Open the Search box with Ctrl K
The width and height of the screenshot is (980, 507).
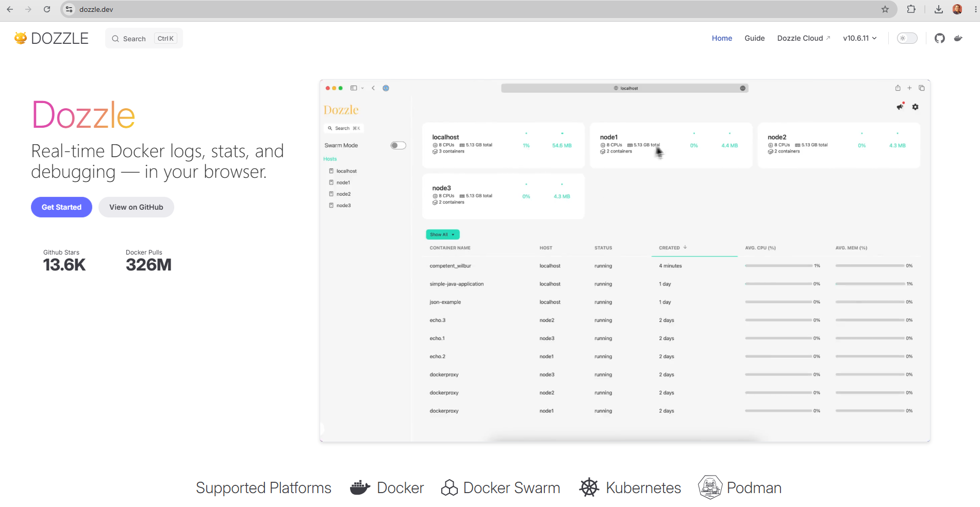click(x=144, y=39)
